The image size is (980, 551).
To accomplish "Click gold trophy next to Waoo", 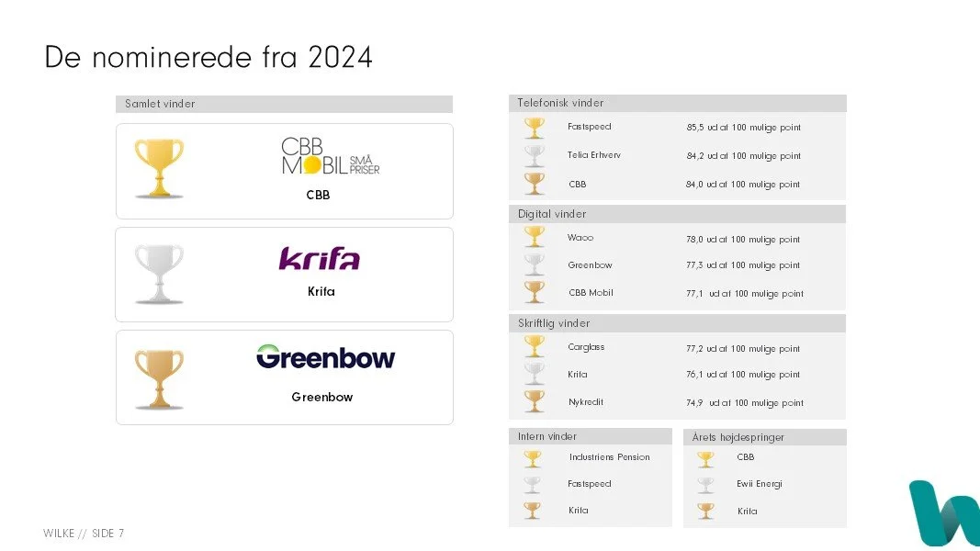I will [535, 238].
